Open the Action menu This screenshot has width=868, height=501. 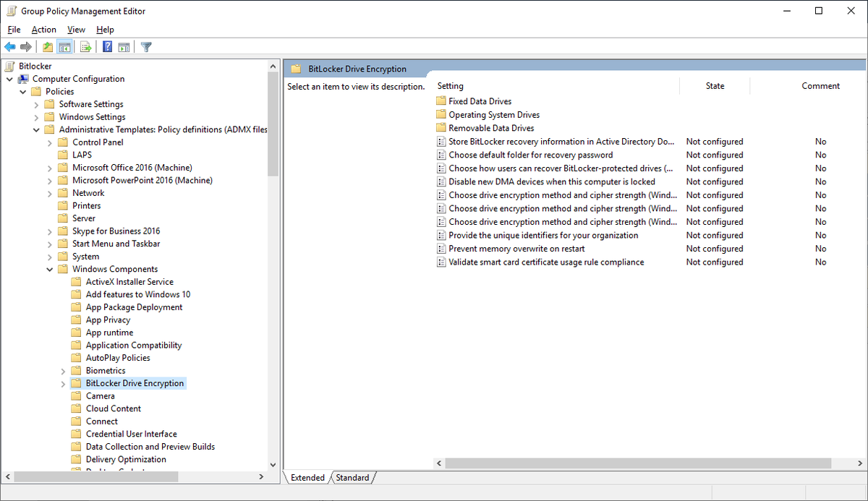(x=43, y=30)
